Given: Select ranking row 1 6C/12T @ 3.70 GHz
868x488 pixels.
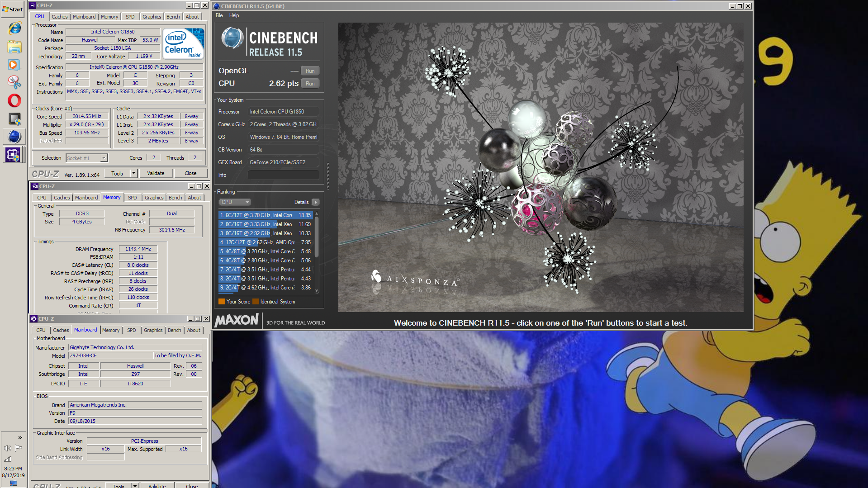Looking at the screenshot, I should click(266, 215).
